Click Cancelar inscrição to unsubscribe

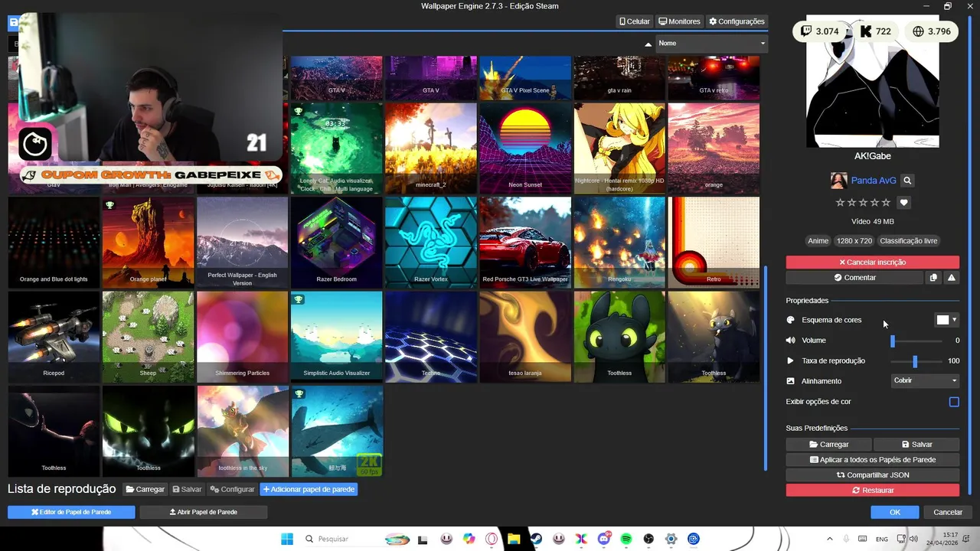point(872,262)
